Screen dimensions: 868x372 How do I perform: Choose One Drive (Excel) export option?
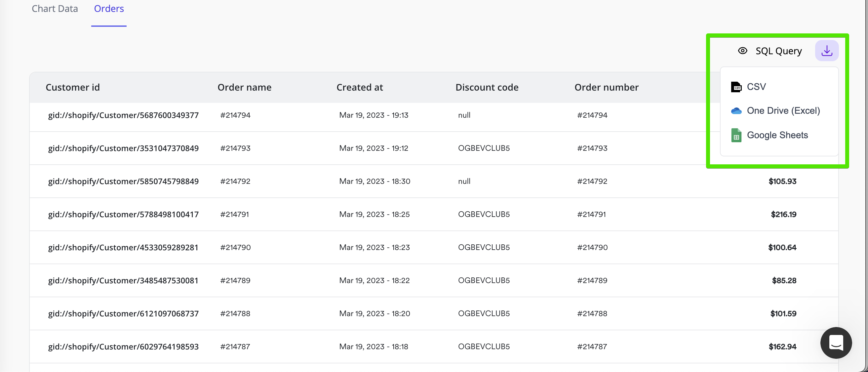pyautogui.click(x=783, y=111)
